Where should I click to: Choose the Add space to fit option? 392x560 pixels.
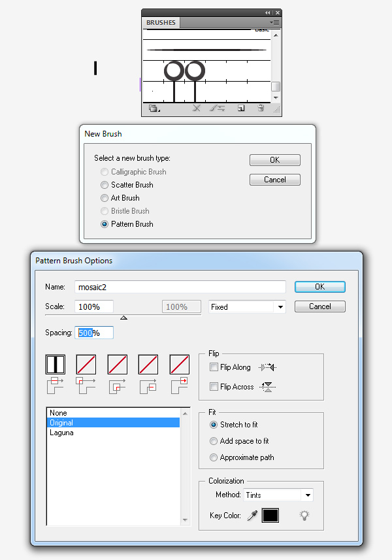pyautogui.click(x=214, y=441)
